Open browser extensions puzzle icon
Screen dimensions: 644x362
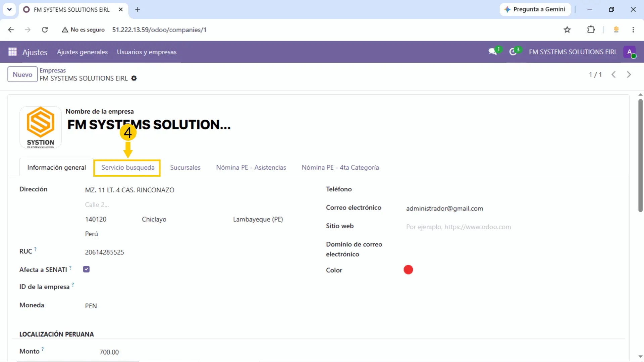[x=591, y=30]
